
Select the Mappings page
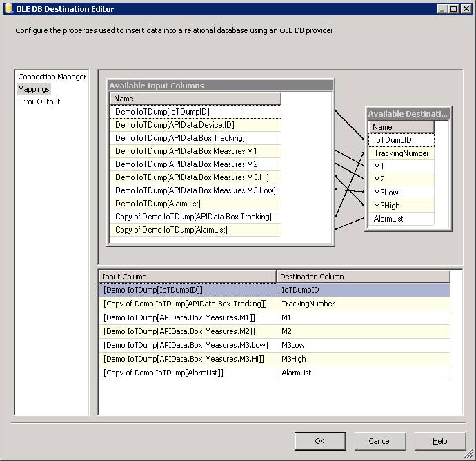34,89
